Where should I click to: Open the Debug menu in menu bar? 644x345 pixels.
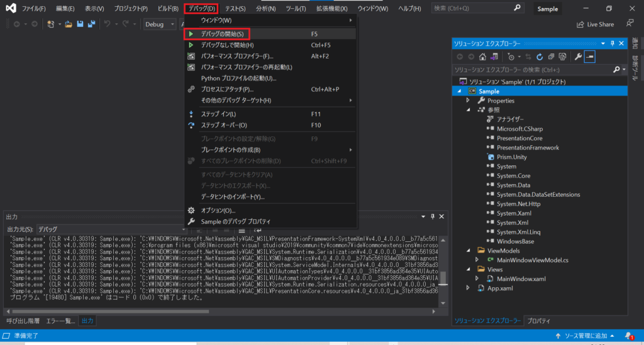[x=201, y=8]
